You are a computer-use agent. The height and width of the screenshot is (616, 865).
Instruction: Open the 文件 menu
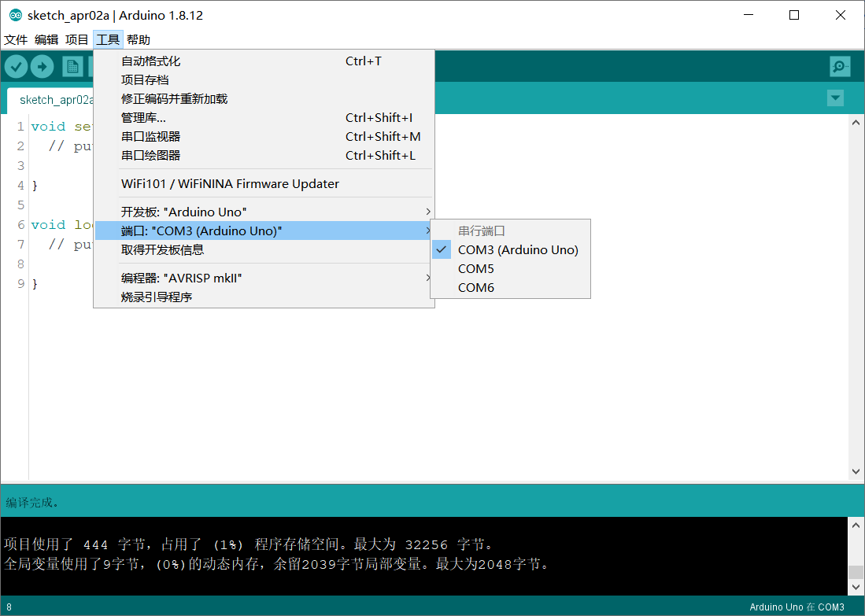coord(17,39)
